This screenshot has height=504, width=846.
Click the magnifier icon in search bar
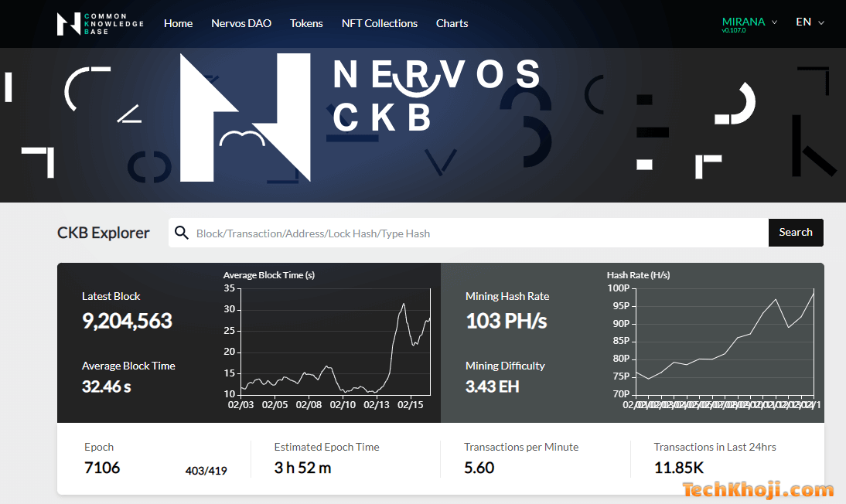(x=182, y=233)
